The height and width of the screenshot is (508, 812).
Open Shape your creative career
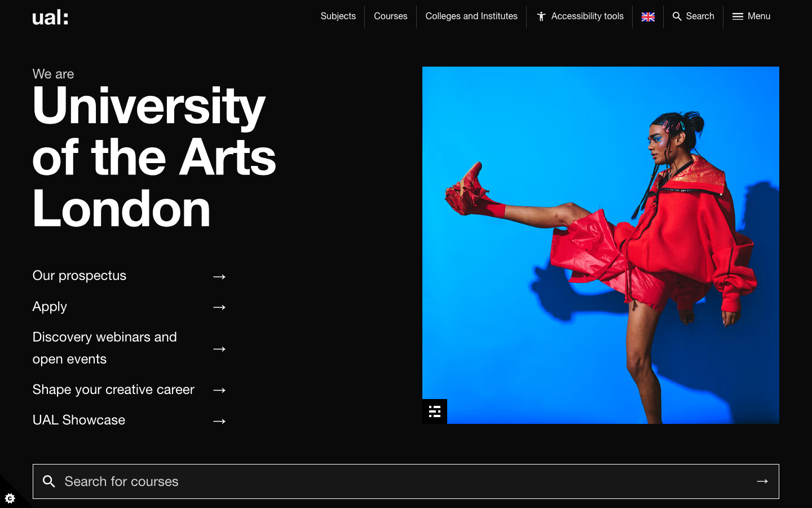pos(113,389)
